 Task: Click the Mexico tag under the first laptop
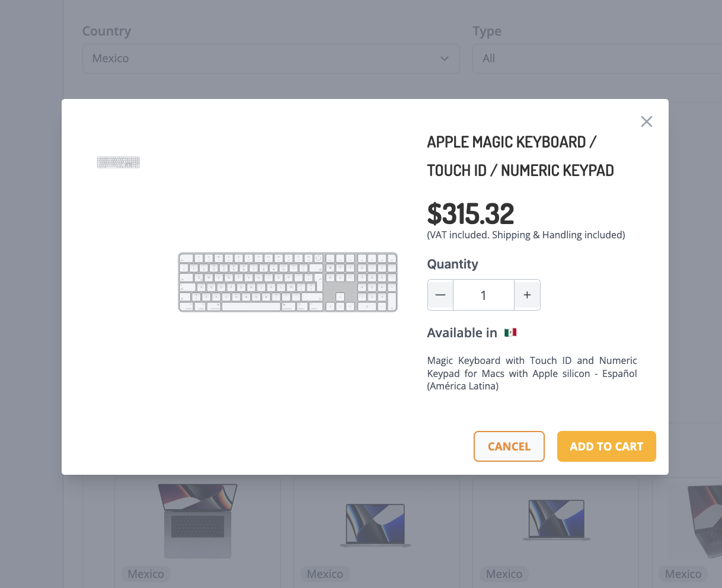point(146,574)
